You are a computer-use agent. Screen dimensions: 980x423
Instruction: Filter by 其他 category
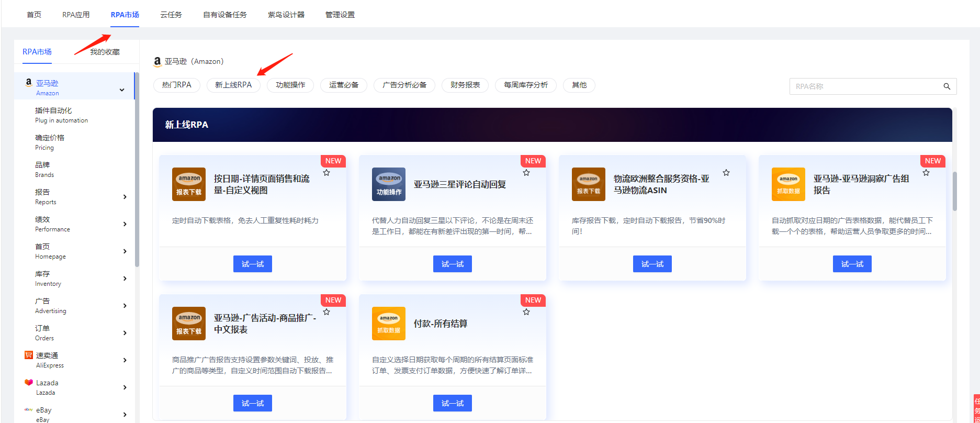pyautogui.click(x=579, y=85)
